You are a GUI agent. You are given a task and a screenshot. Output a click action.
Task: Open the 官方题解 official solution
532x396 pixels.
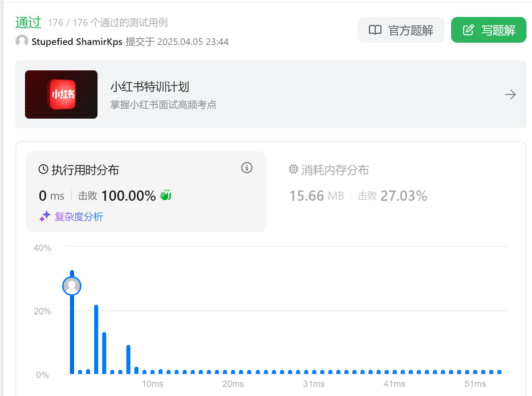click(x=401, y=30)
